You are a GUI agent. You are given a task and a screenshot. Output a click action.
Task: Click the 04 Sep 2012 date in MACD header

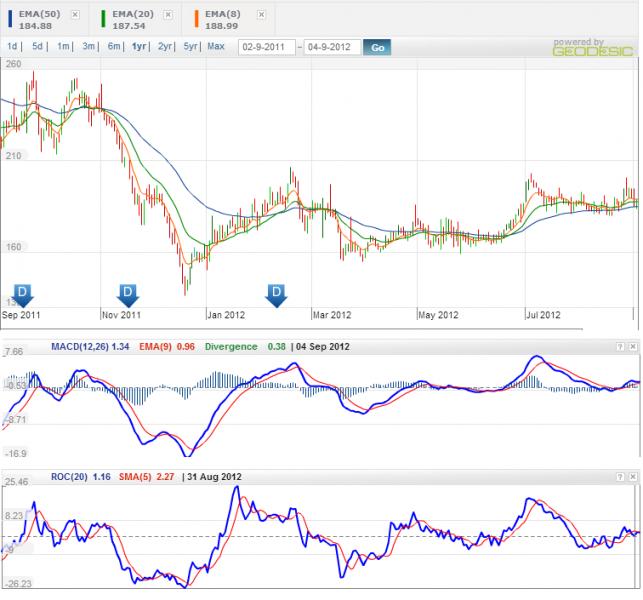(323, 347)
